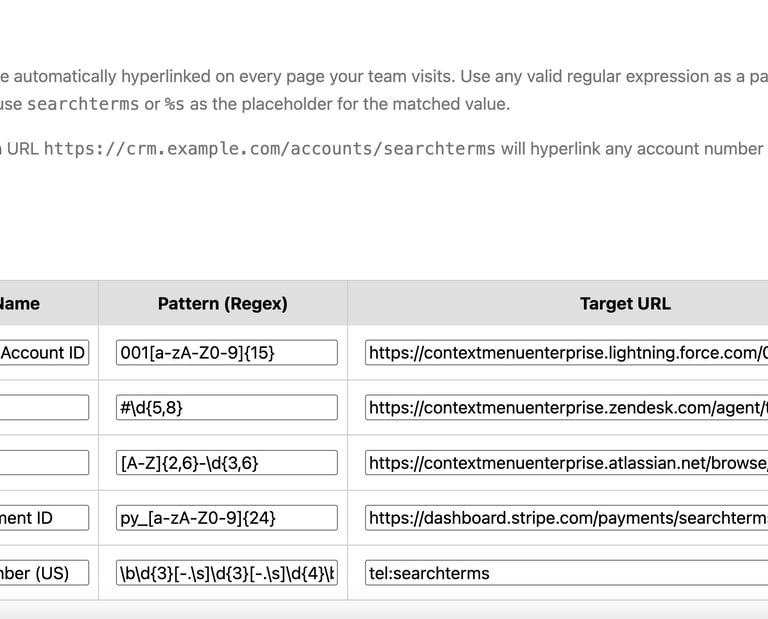This screenshot has height=619, width=768.
Task: Select the #\d{5,8} regex pattern field
Action: (226, 407)
